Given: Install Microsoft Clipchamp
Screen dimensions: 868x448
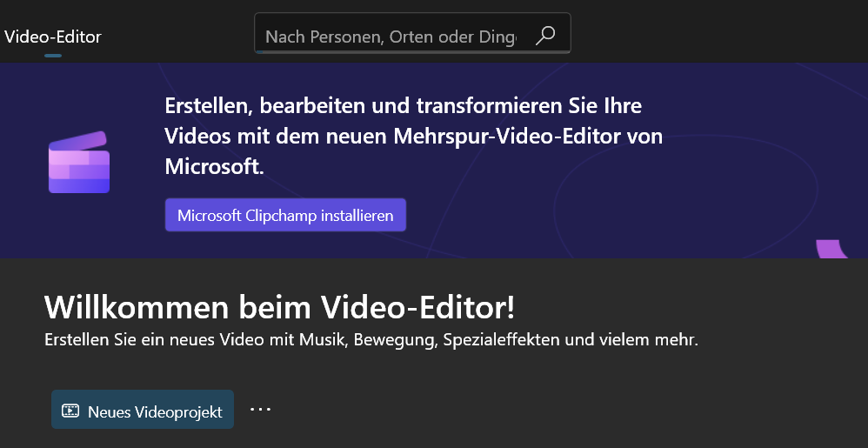Looking at the screenshot, I should pos(285,215).
